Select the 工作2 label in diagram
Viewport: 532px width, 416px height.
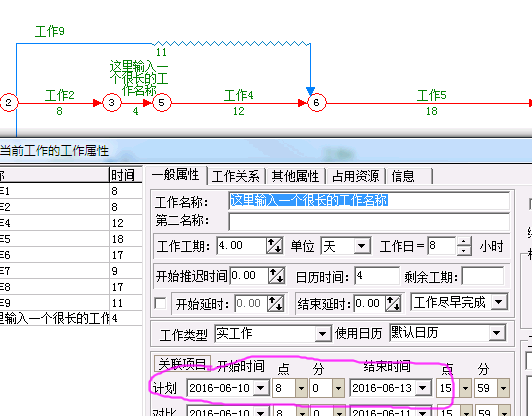pos(60,95)
